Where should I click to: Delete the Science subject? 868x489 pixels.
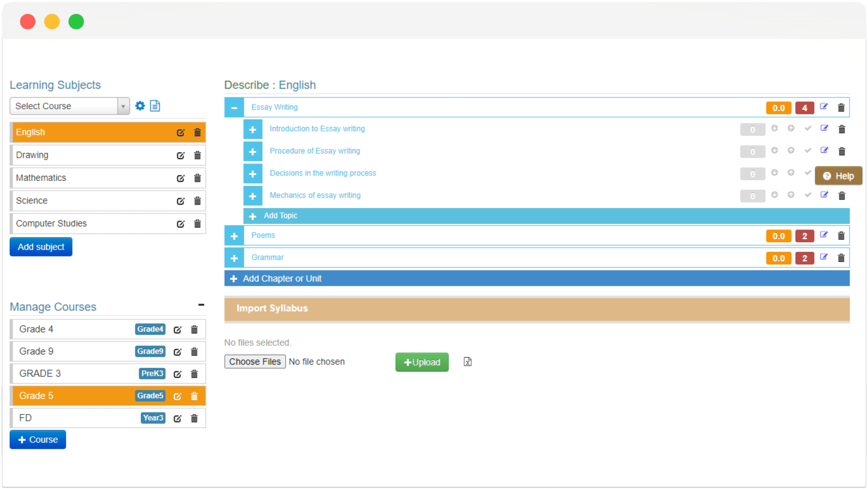(x=198, y=201)
